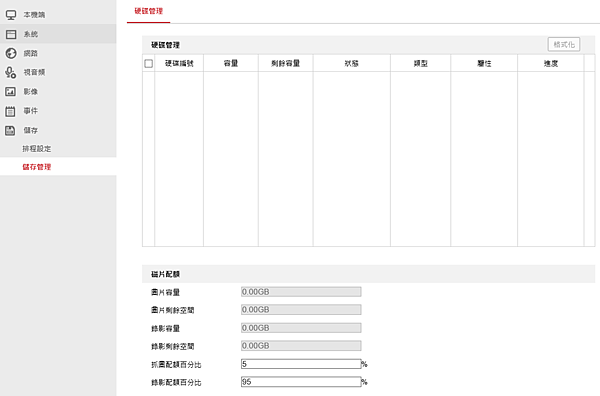Viewport: 600px width, 396px height.
Task: Open the 本機端 menu item
Action: (58, 15)
